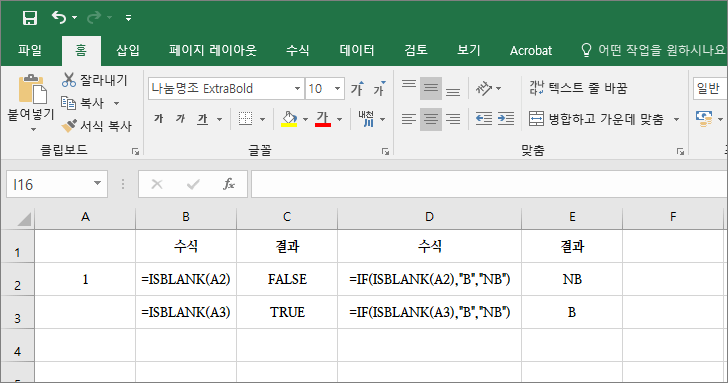Open the 파일 menu tab
Image resolution: width=728 pixels, height=383 pixels.
[x=30, y=50]
